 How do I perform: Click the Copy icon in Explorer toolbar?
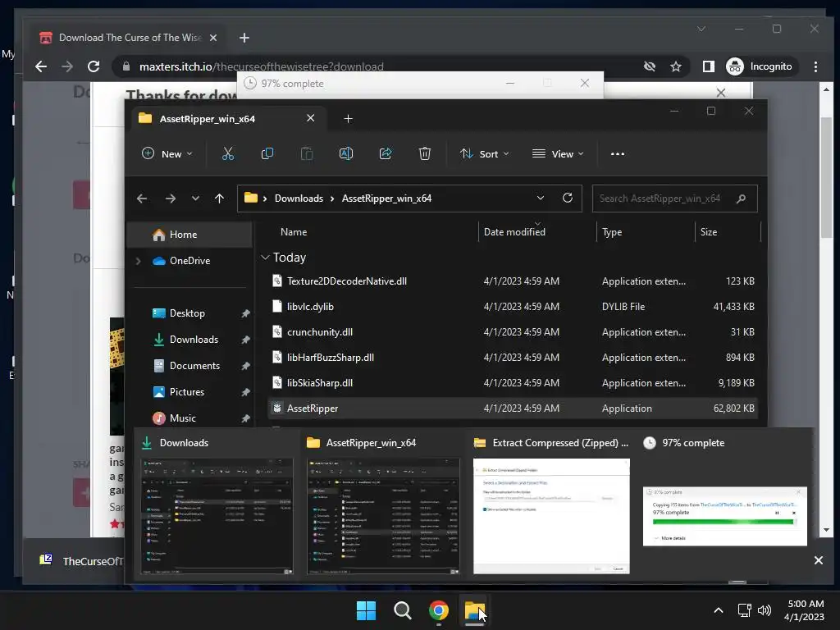tap(267, 153)
